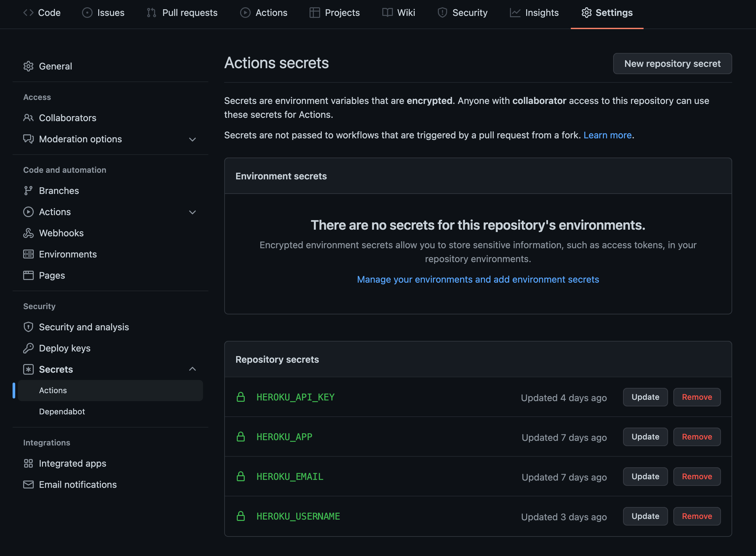Click the Pages browser icon

(x=28, y=275)
